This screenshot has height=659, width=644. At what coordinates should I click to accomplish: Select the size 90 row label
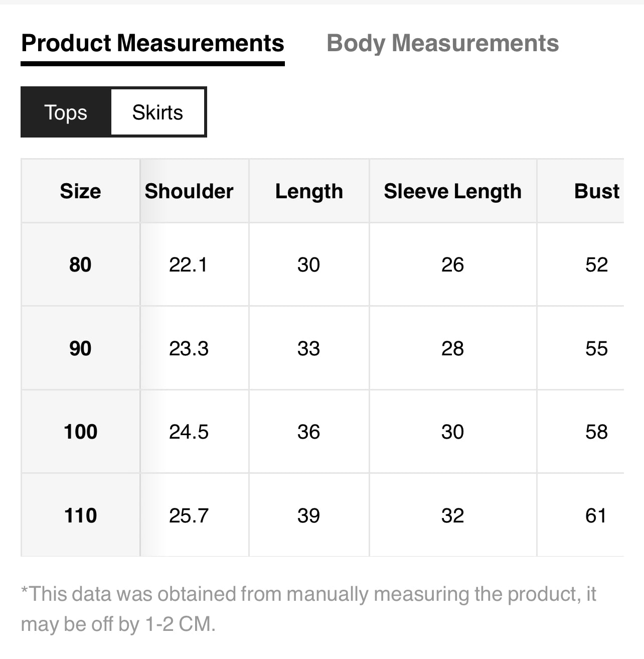[80, 348]
